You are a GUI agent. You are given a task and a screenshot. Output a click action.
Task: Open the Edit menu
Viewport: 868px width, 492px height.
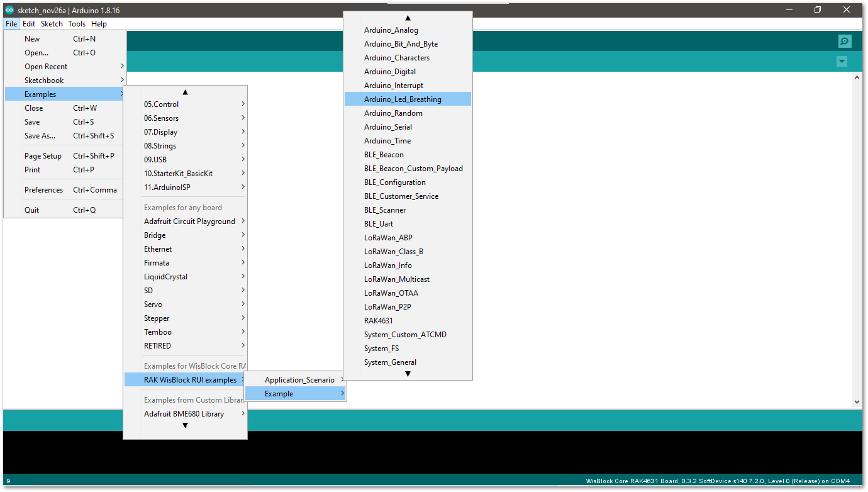[x=29, y=24]
